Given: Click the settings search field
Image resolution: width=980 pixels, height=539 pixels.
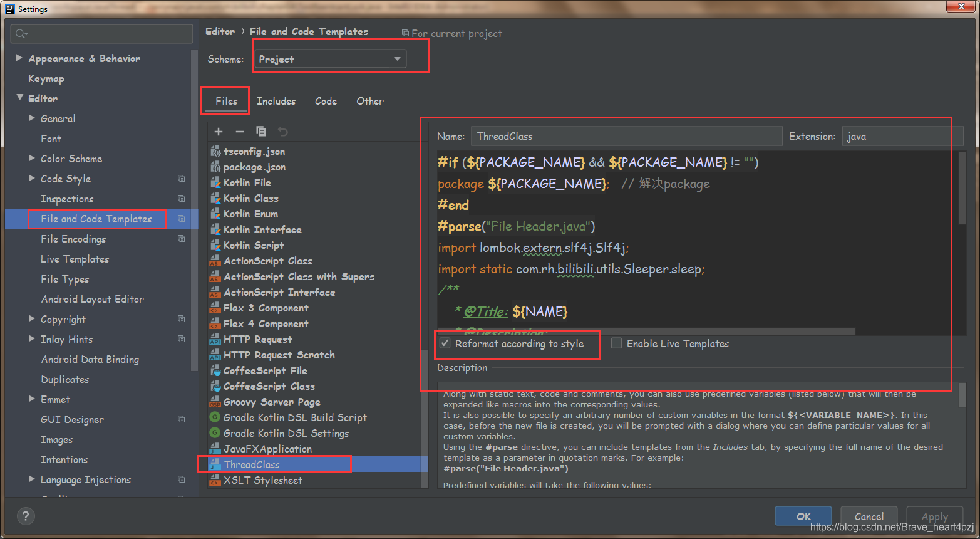Looking at the screenshot, I should coord(101,34).
